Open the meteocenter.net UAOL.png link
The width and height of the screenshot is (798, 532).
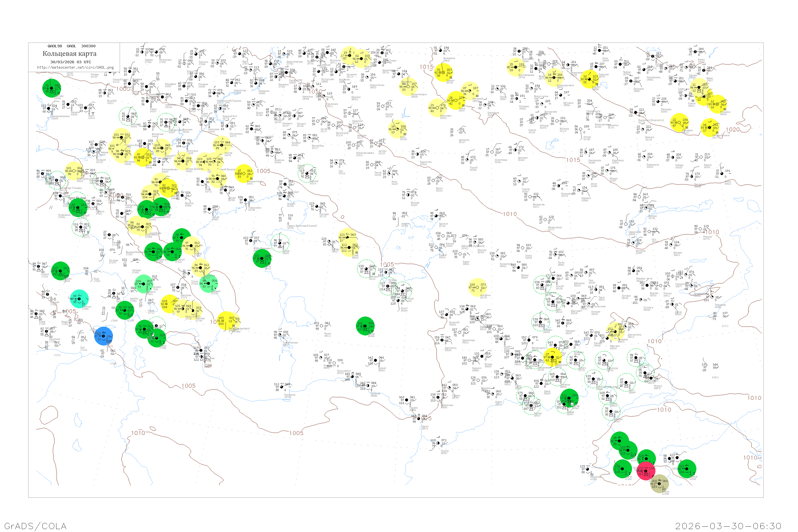pyautogui.click(x=75, y=67)
